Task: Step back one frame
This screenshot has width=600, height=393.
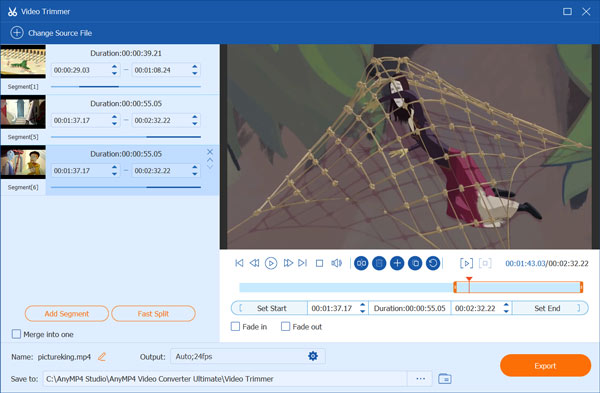Action: tap(254, 263)
